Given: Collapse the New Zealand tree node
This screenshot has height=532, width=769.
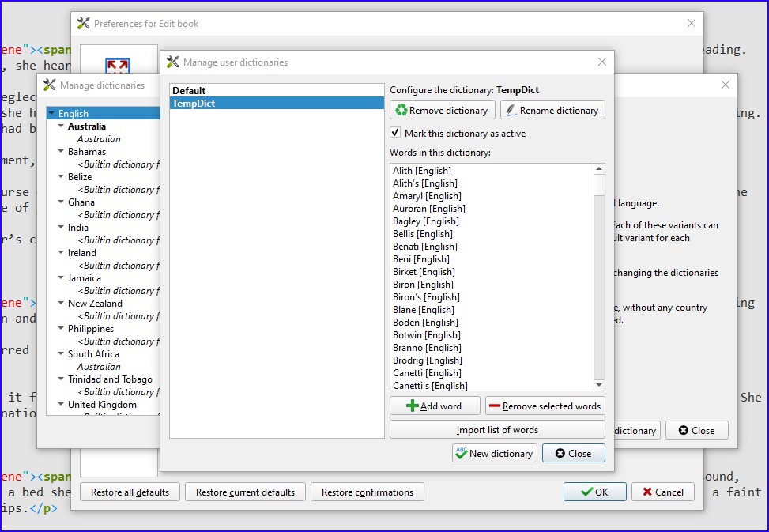Looking at the screenshot, I should (x=61, y=303).
